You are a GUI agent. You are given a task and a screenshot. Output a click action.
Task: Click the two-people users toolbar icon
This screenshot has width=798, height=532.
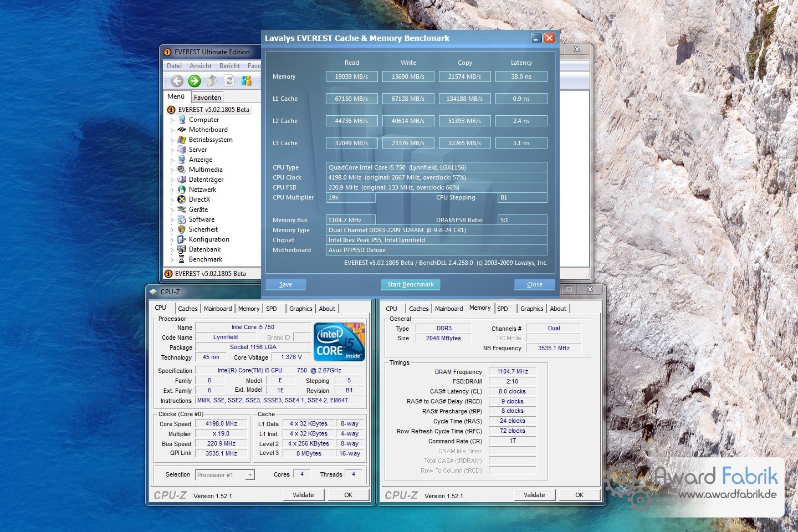tap(246, 81)
